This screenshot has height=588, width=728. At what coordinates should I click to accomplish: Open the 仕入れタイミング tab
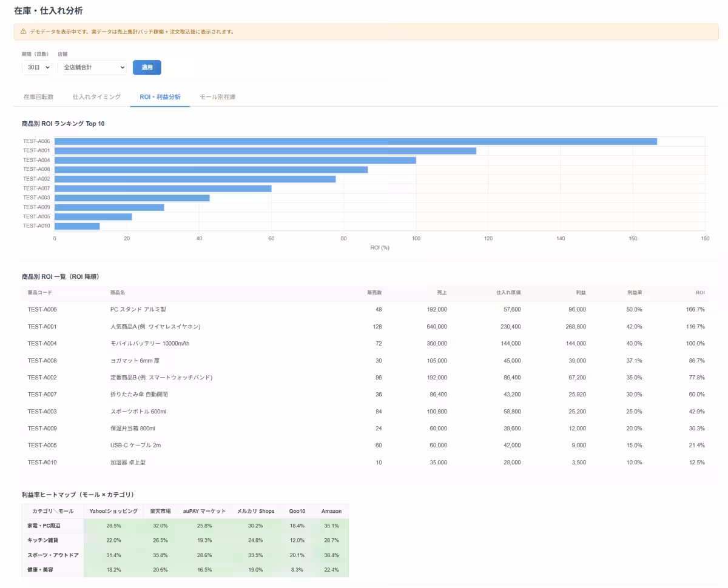click(x=96, y=97)
